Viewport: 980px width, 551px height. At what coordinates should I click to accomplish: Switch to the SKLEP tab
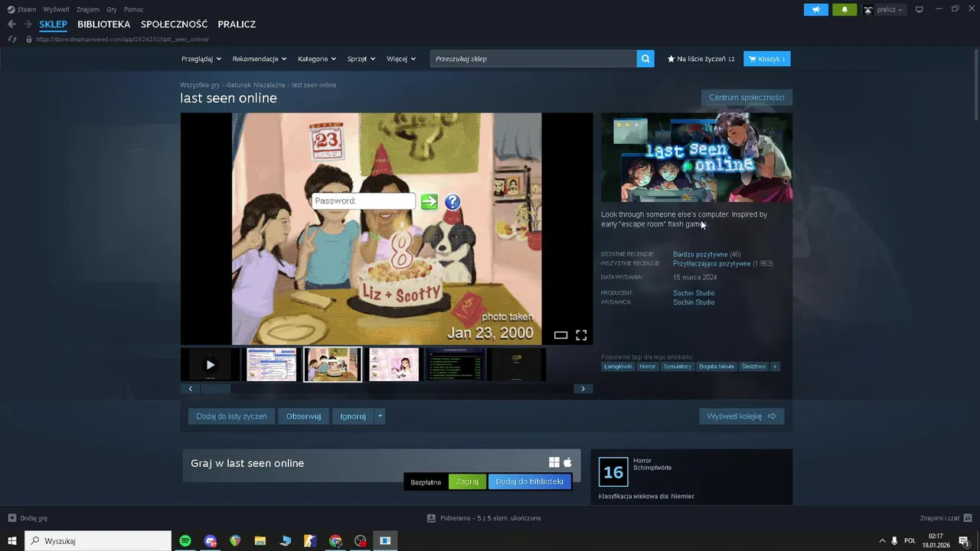[54, 24]
